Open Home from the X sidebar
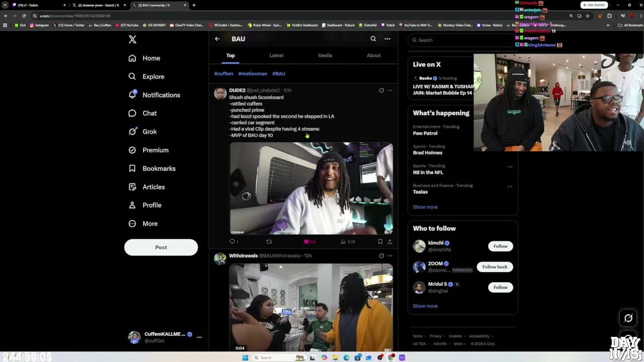644x362 pixels. [144, 58]
